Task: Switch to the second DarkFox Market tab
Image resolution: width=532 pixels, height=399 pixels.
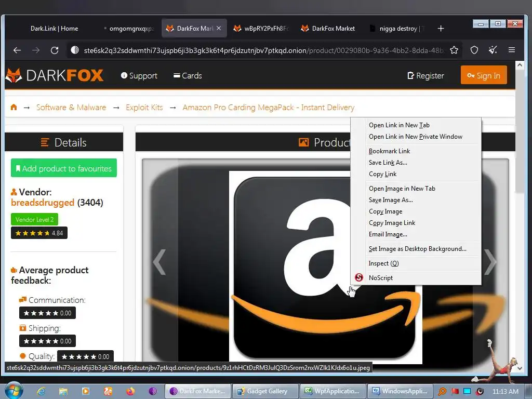Action: tap(328, 29)
